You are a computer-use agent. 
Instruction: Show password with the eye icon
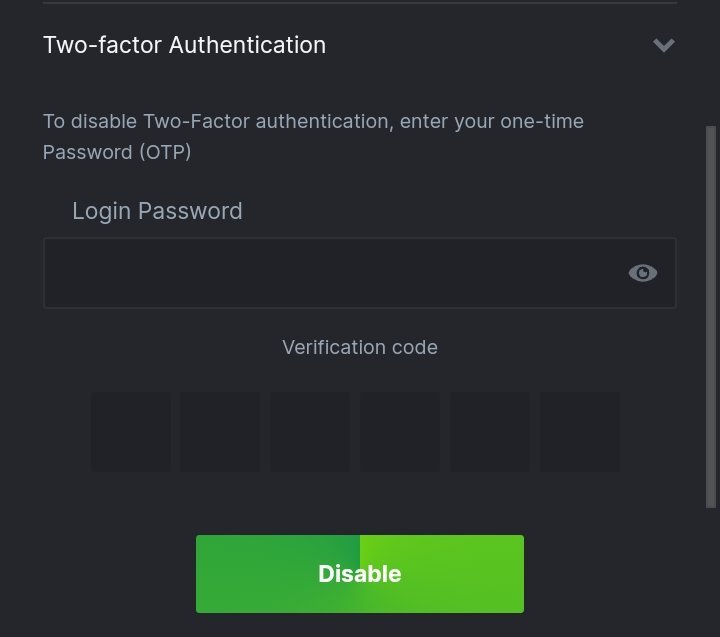pos(642,273)
